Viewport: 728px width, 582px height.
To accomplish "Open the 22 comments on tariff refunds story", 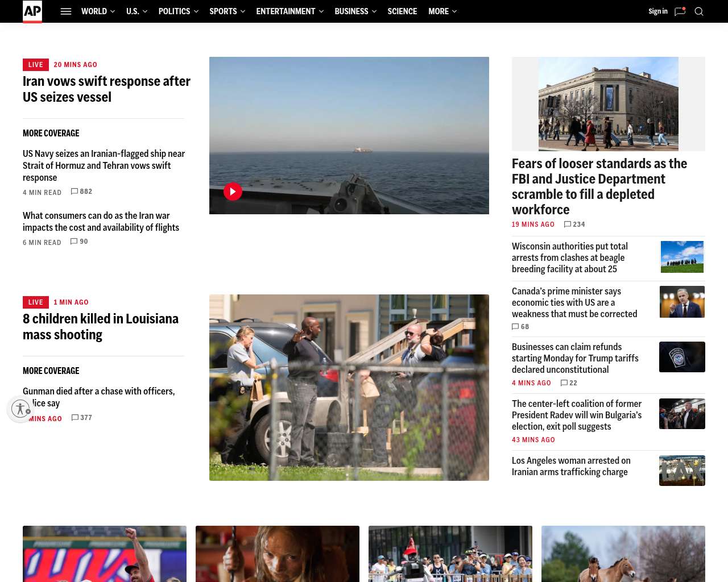I will coord(569,383).
